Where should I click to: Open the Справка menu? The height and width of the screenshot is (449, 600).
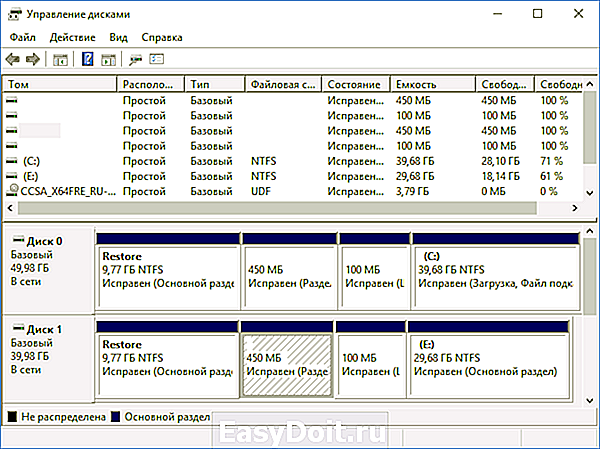[x=161, y=38]
